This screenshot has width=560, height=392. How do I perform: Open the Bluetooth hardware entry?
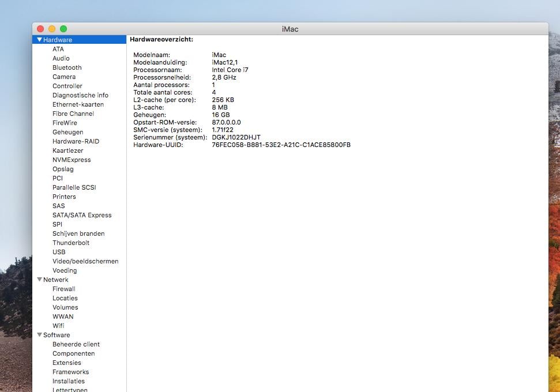(67, 67)
